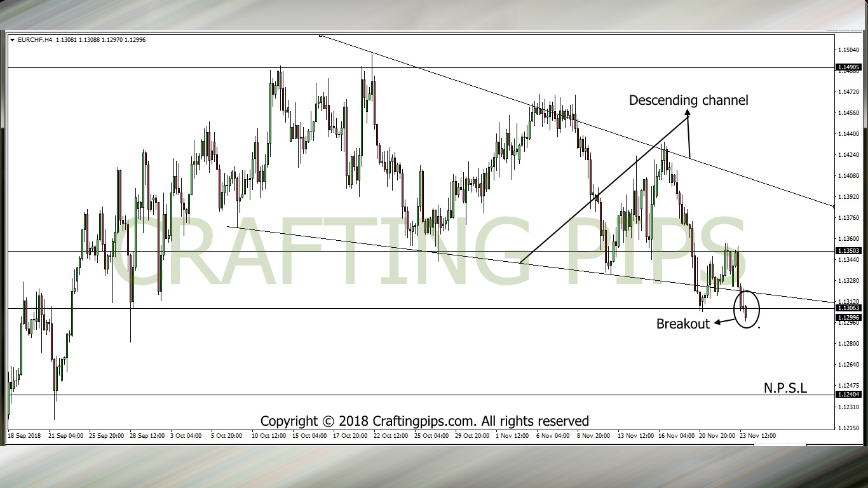The image size is (868, 488).
Task: Select the 1.13063 horizontal line price tag
Action: (848, 308)
